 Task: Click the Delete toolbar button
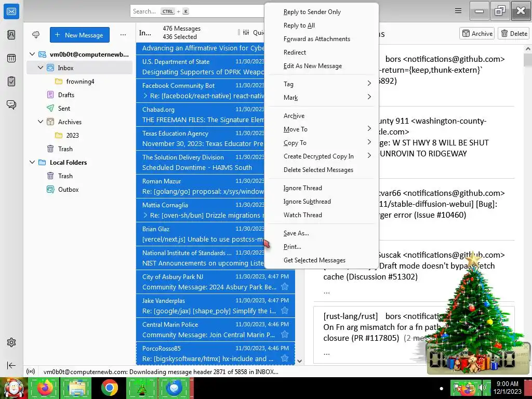click(514, 33)
